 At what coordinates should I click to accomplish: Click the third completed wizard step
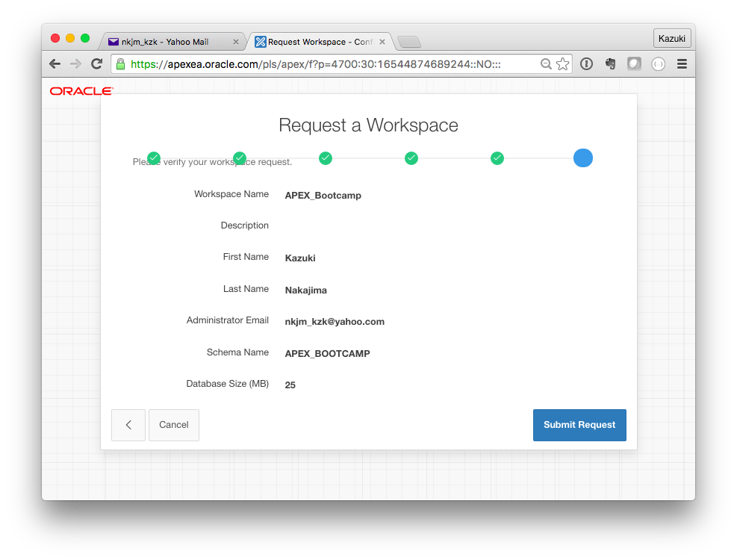(326, 158)
